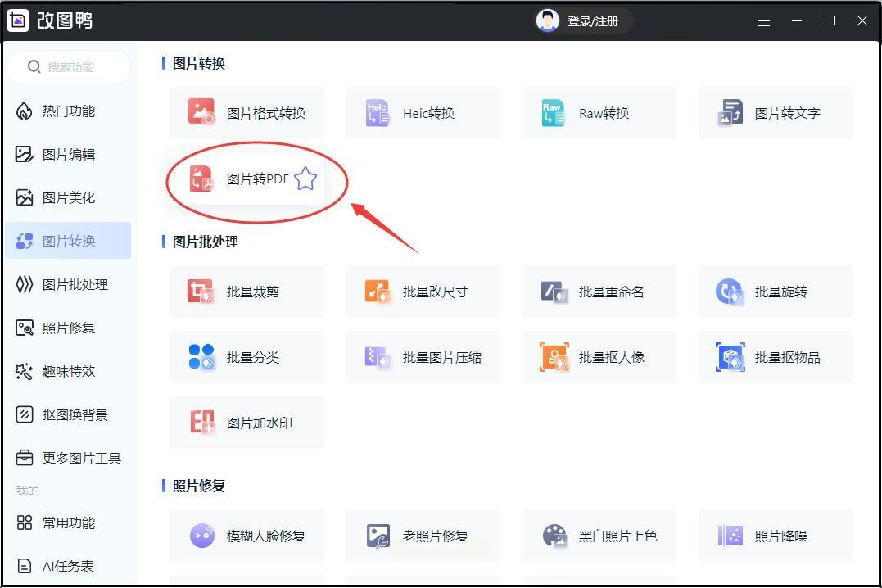The image size is (882, 588).
Task: Open the 批量裁剪 batch crop icon
Action: 201,292
